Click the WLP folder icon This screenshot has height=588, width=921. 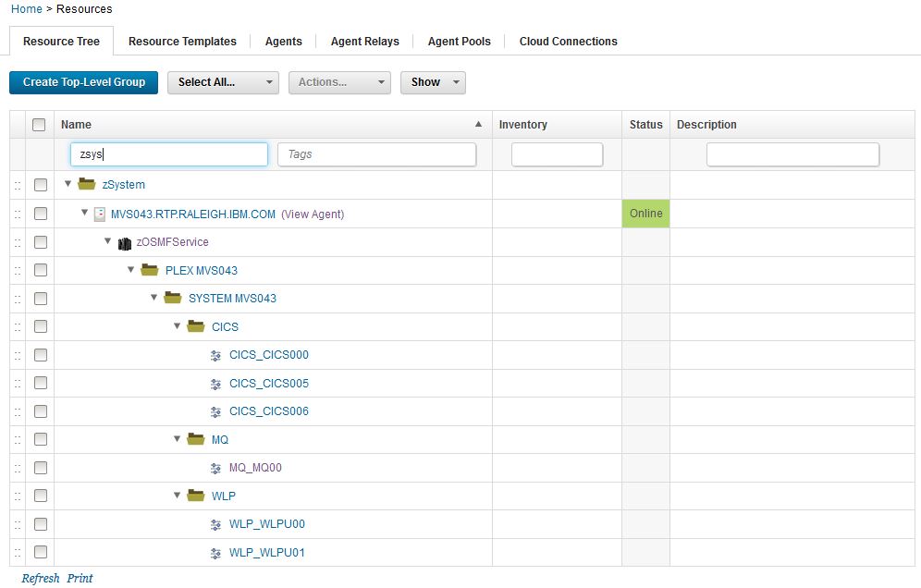coord(195,496)
